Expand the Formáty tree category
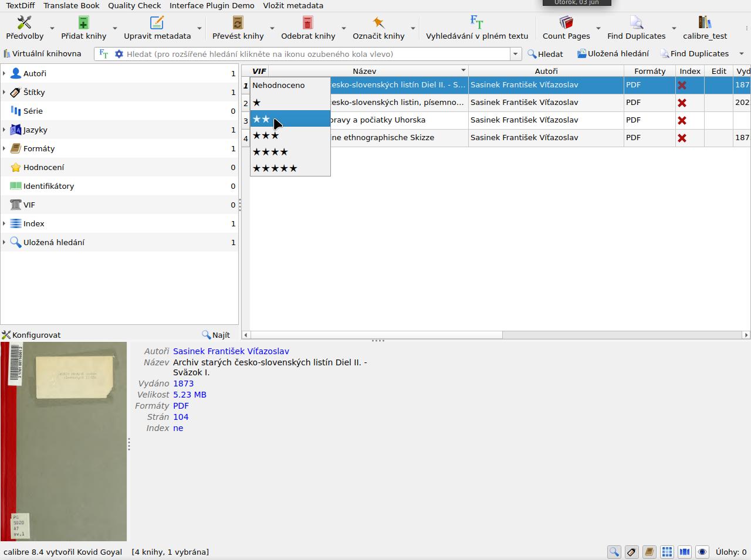751x560 pixels. (4, 148)
